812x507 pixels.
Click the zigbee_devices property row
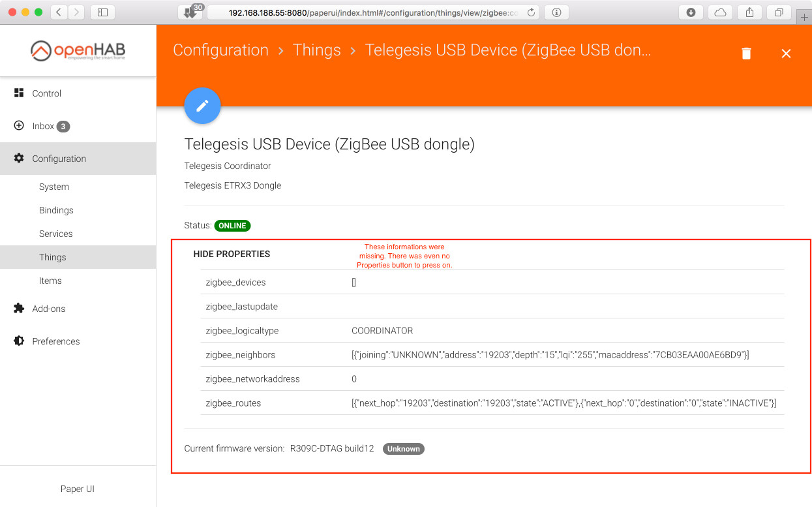(492, 283)
